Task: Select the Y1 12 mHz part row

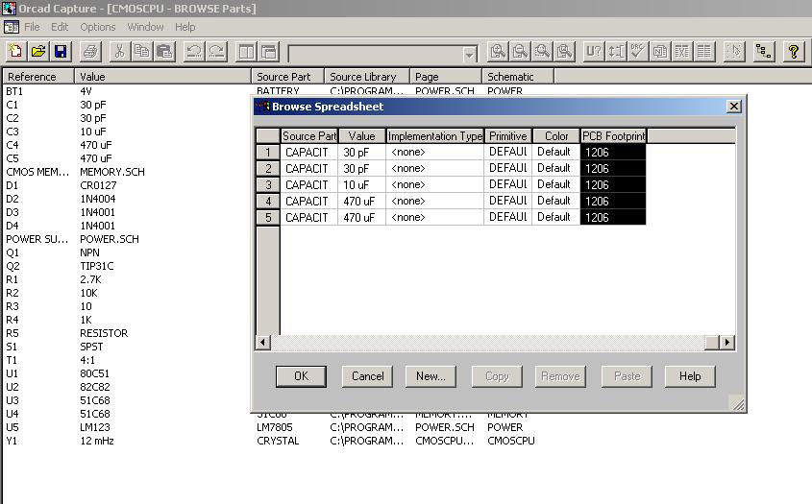Action: (269, 441)
